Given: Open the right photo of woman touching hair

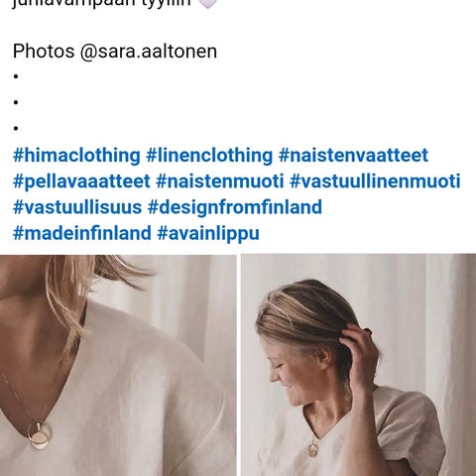Looking at the screenshot, I should pyautogui.click(x=359, y=365).
